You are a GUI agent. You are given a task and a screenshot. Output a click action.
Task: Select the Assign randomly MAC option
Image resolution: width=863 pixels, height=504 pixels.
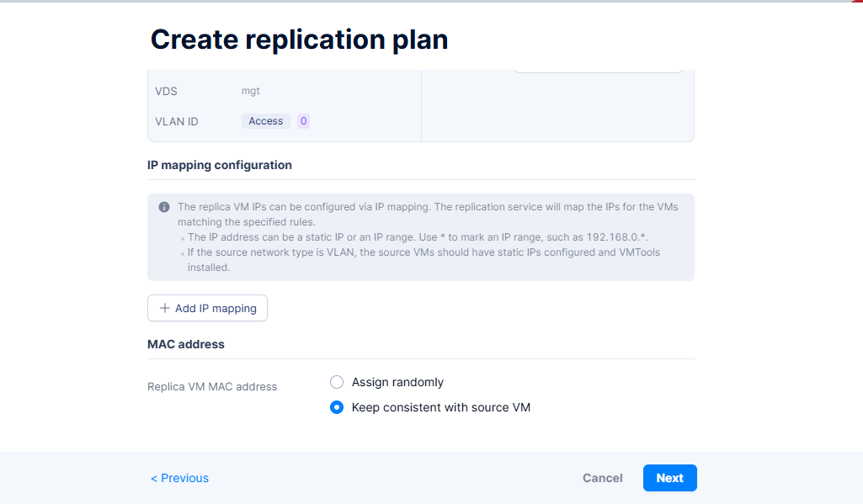pos(337,382)
